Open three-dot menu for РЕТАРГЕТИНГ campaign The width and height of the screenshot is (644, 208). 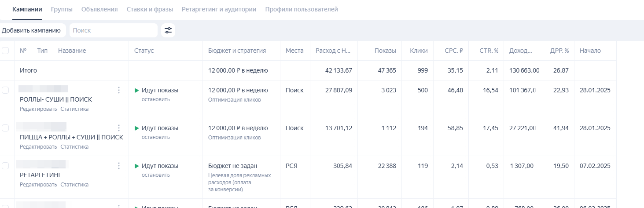(118, 166)
